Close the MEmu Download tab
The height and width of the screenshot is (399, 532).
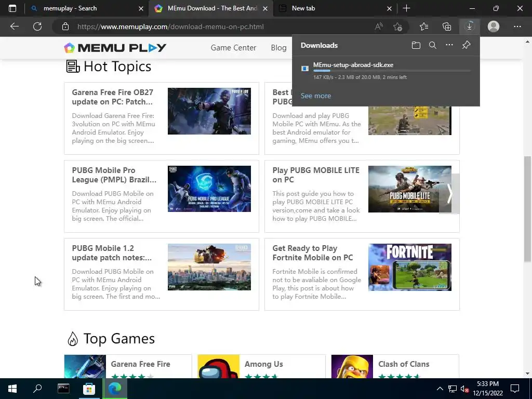pyautogui.click(x=265, y=8)
